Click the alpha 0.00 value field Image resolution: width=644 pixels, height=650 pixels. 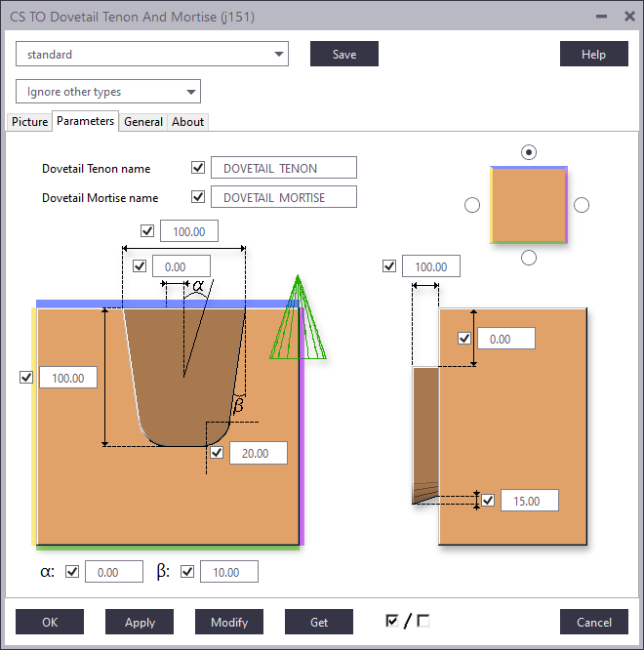[x=114, y=572]
